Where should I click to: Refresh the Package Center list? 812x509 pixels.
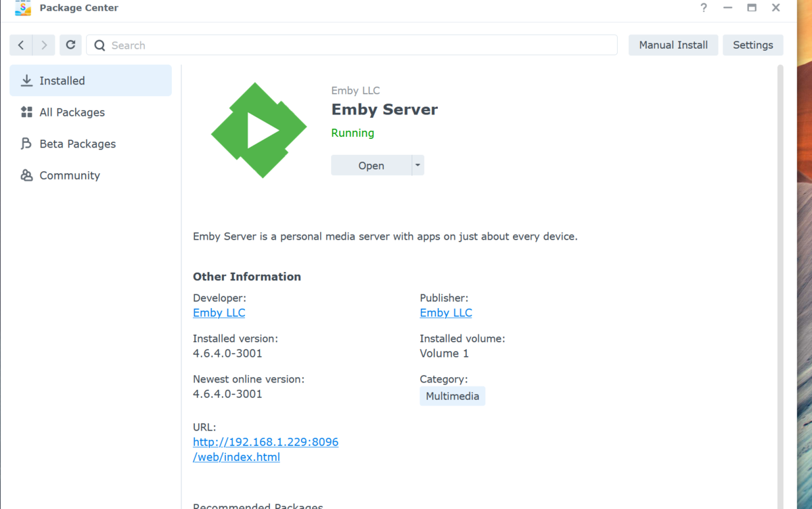pos(70,45)
